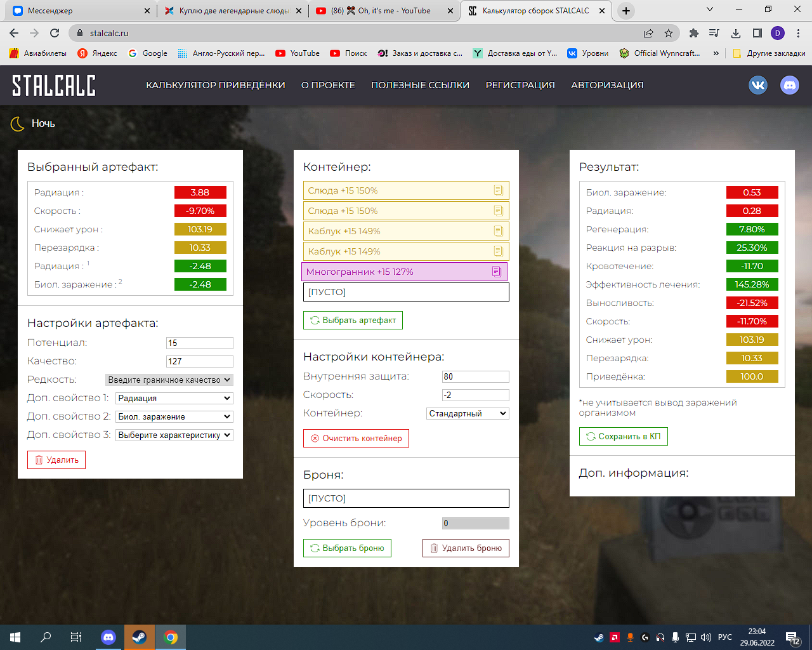Screen dimensions: 812x650
Task: Click Очистить контейнер button
Action: [x=356, y=438]
